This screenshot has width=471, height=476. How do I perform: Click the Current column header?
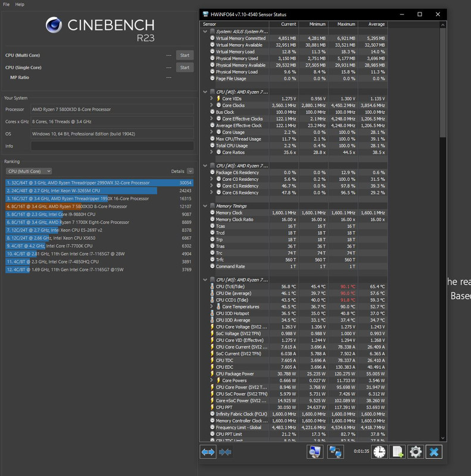pos(283,24)
